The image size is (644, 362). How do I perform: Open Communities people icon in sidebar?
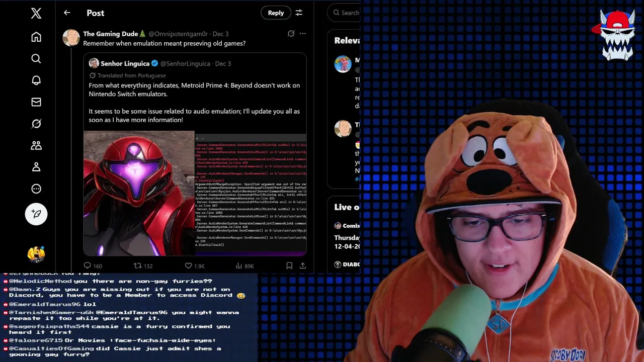(x=36, y=145)
